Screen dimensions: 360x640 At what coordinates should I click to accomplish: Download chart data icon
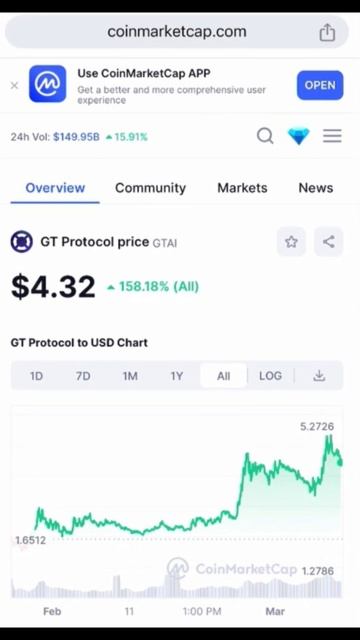click(319, 376)
